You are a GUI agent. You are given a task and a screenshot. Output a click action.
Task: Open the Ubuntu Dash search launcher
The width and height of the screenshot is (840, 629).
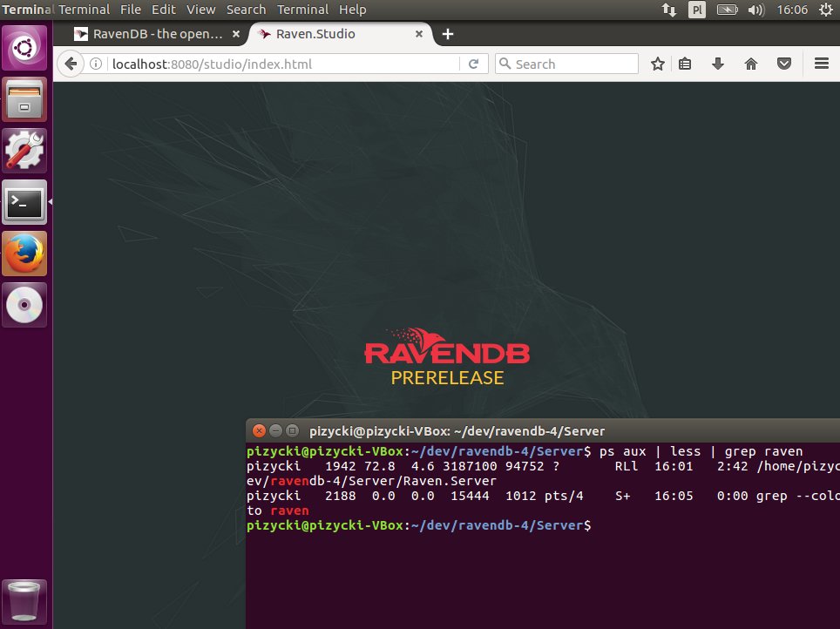click(24, 48)
